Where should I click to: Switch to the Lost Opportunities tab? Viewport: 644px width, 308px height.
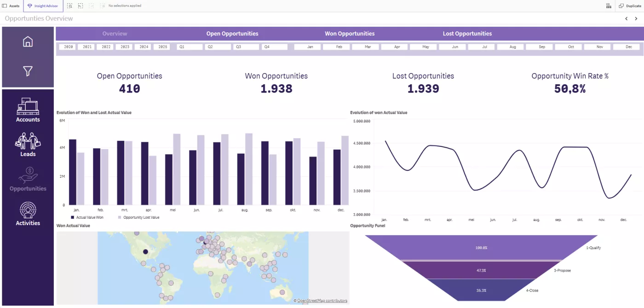click(x=467, y=33)
